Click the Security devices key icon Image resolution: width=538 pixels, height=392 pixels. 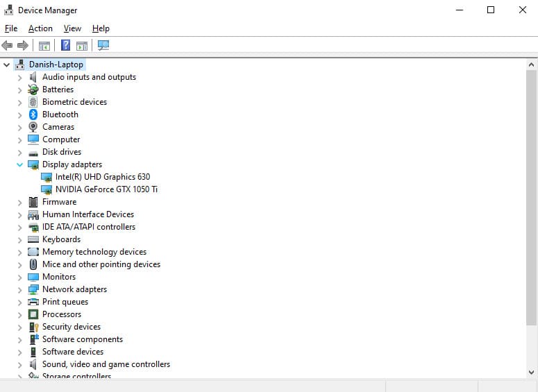[x=33, y=327]
